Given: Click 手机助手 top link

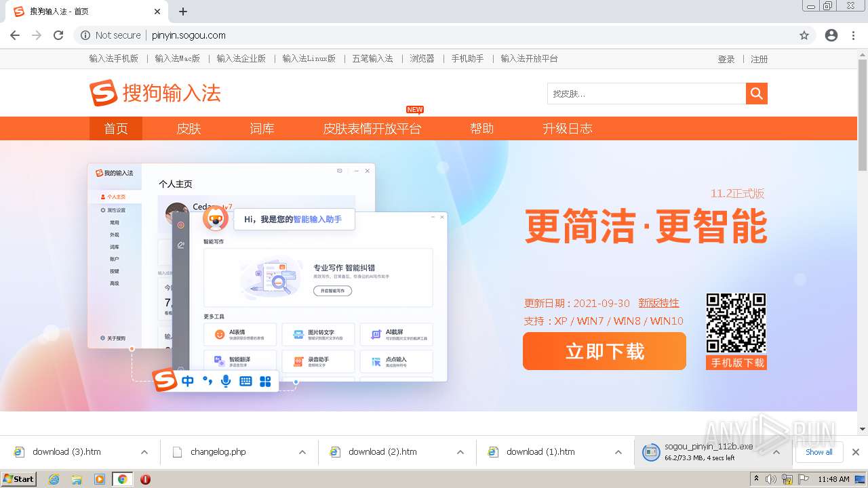Looking at the screenshot, I should (467, 58).
